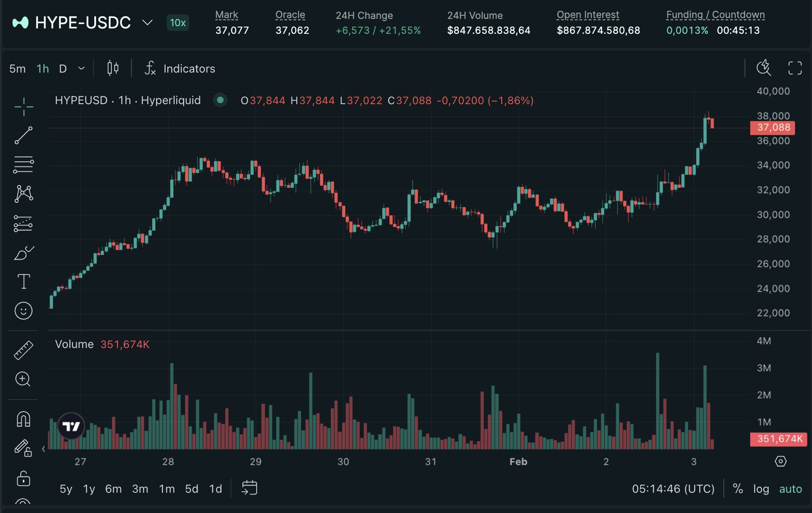
Task: Select the trend line drawing tool
Action: point(23,135)
